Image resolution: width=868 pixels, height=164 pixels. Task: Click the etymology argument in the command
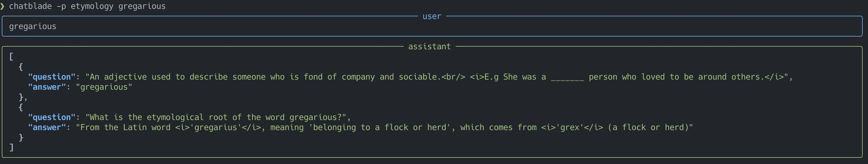tap(92, 7)
